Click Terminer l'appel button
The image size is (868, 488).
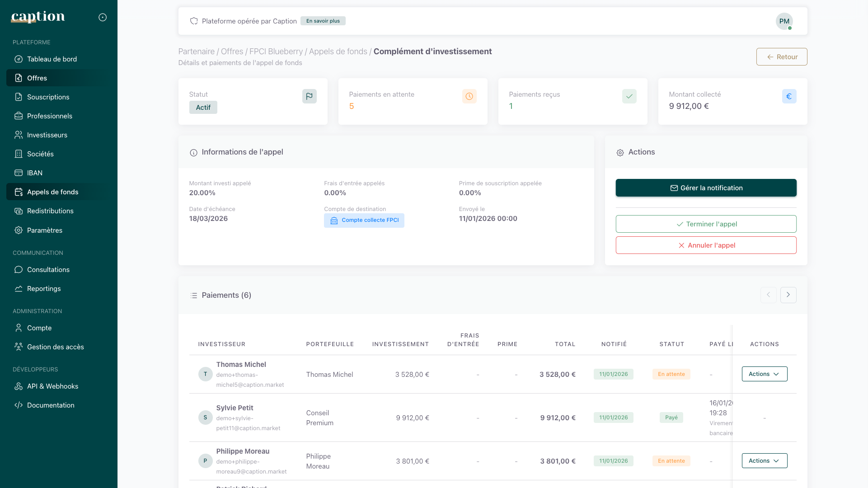tap(706, 224)
